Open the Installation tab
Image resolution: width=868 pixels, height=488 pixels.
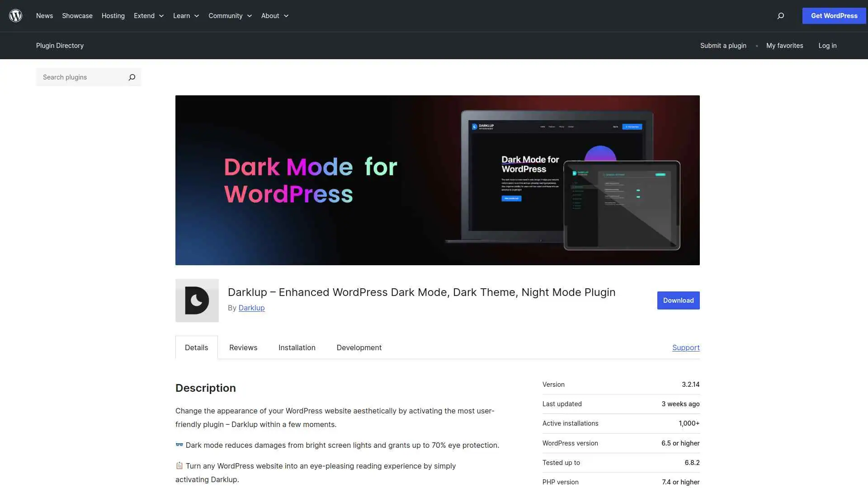(297, 347)
